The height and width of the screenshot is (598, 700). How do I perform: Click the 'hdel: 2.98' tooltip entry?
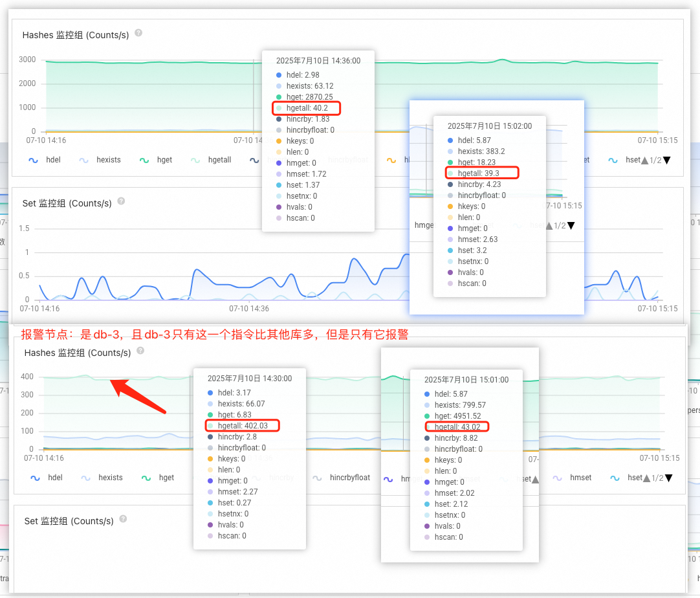click(x=298, y=75)
